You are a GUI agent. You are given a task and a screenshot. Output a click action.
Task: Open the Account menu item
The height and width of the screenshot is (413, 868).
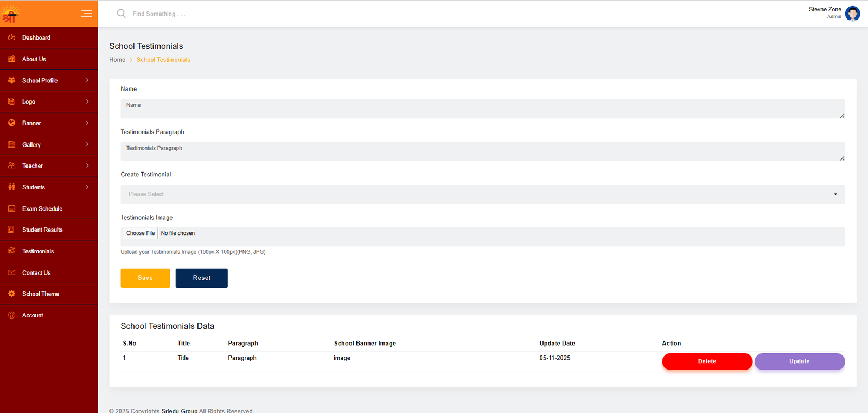tap(49, 315)
